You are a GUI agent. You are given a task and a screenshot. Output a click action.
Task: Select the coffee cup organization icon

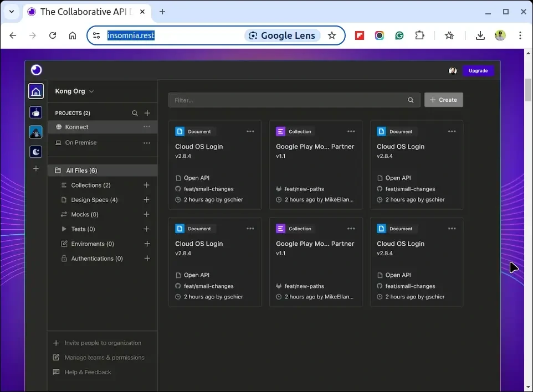click(x=35, y=112)
